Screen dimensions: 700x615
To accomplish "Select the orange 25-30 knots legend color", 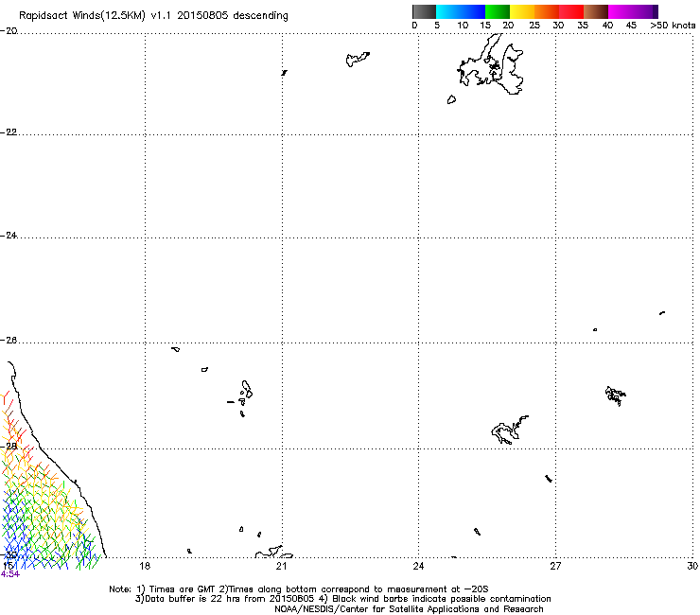I will tap(547, 11).
